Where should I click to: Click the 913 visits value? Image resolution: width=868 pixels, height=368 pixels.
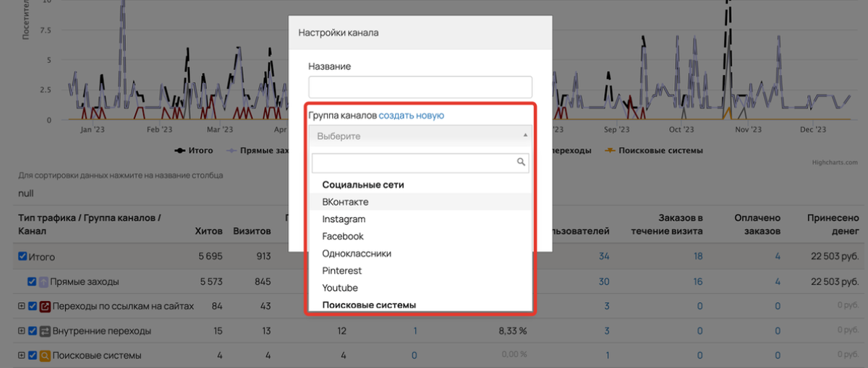coord(262,257)
